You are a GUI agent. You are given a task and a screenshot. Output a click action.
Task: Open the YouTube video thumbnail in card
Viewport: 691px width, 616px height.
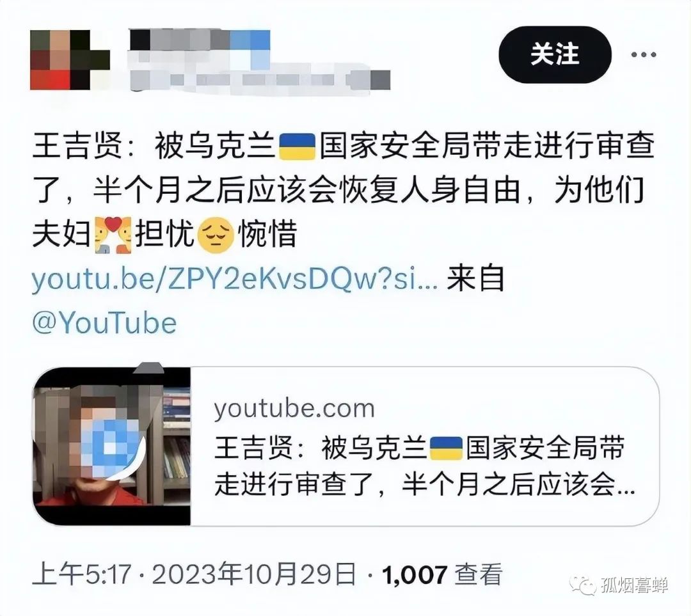pos(112,446)
